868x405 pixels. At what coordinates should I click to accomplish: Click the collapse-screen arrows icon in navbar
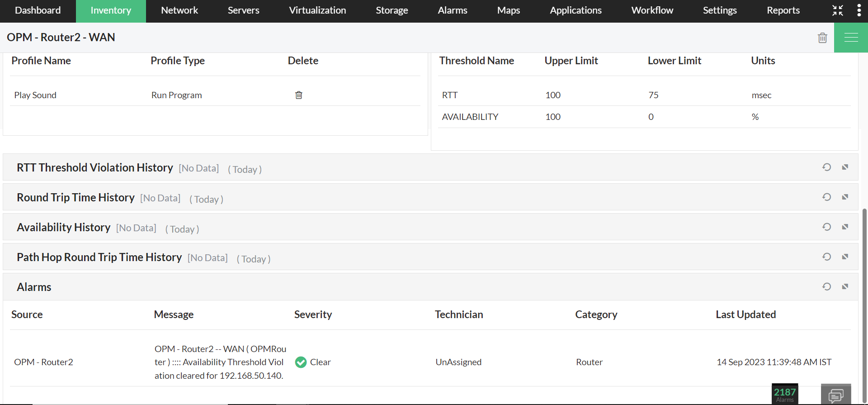click(x=838, y=10)
